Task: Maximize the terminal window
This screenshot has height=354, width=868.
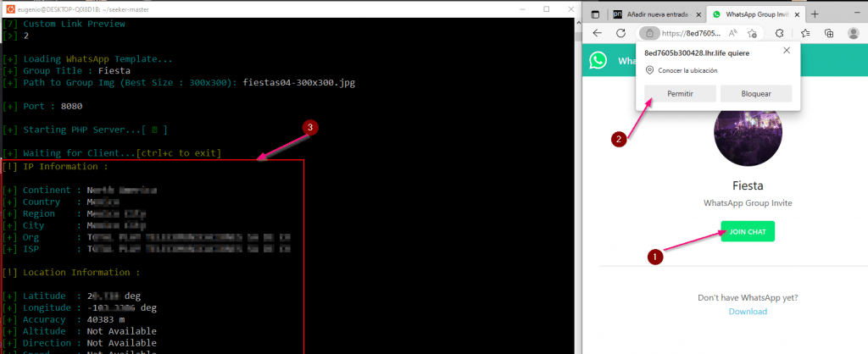Action: (547, 8)
